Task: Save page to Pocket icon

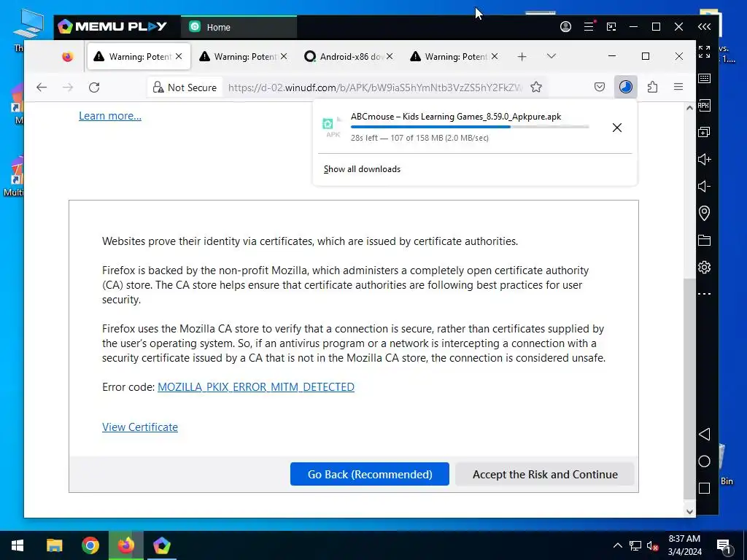Action: [600, 87]
